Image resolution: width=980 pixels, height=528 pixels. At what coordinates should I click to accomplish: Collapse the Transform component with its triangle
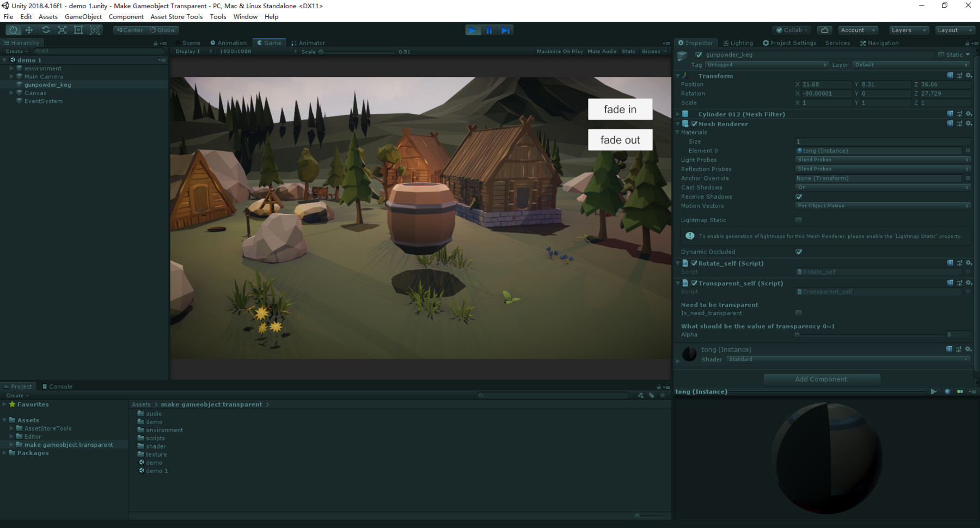point(678,76)
